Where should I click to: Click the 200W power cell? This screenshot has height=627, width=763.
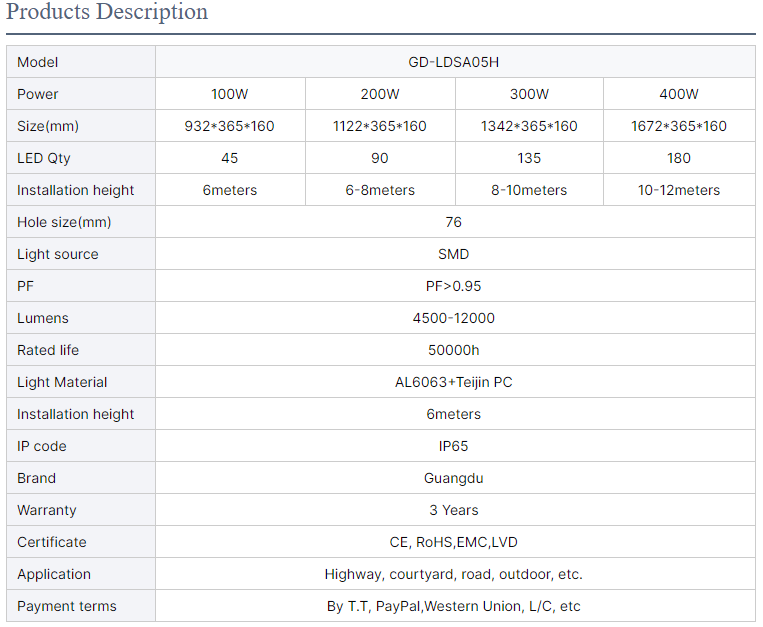(x=380, y=94)
